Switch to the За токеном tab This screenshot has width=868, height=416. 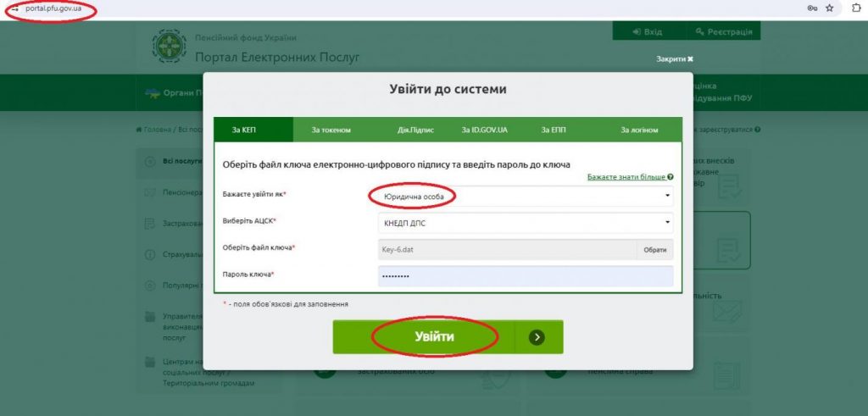click(x=331, y=130)
